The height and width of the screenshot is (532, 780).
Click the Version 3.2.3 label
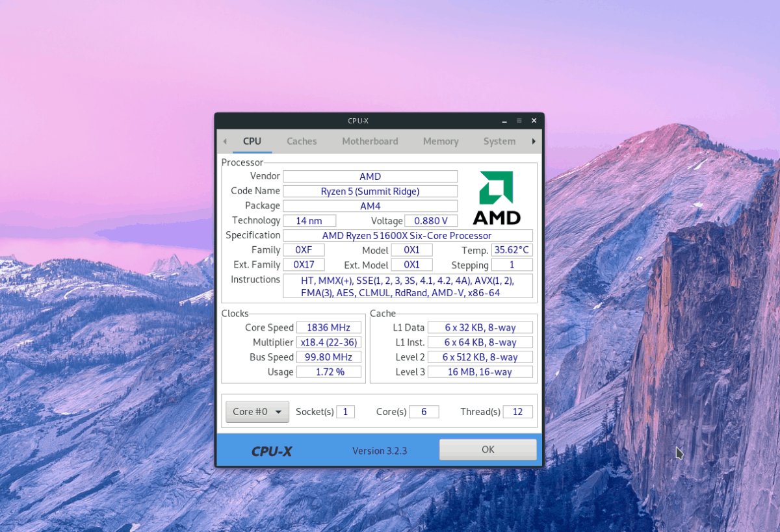380,451
